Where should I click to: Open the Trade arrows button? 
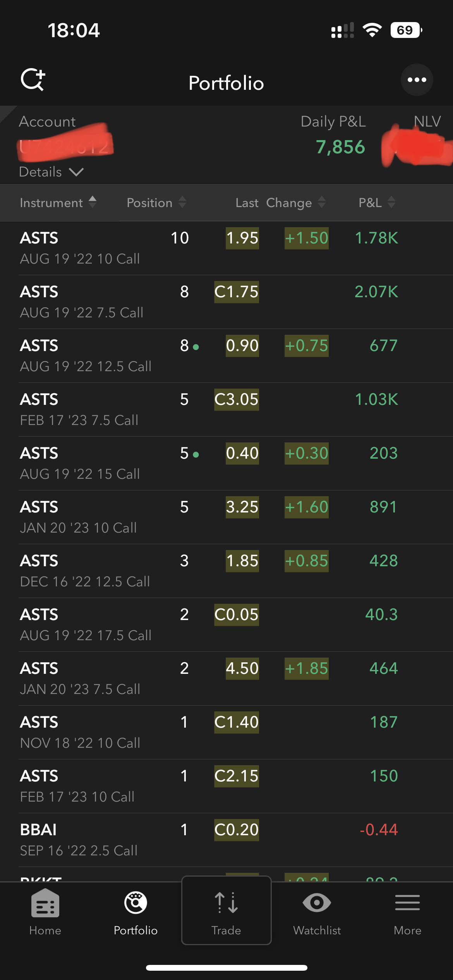click(x=226, y=903)
